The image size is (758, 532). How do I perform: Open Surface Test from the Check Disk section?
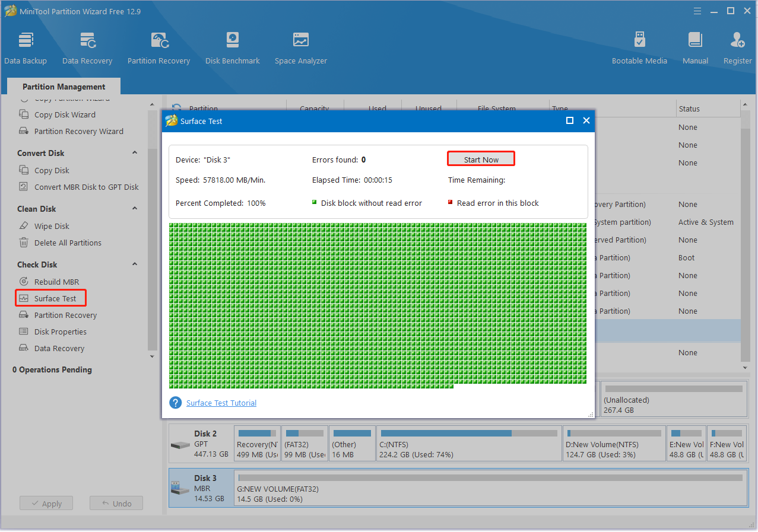[51, 298]
